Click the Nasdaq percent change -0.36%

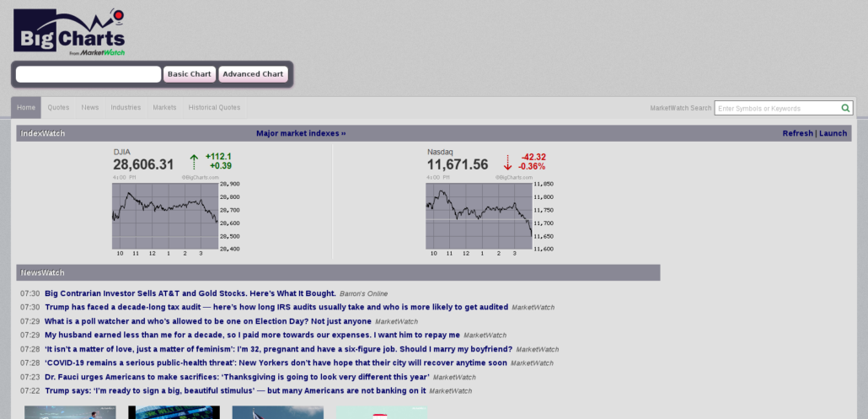532,166
